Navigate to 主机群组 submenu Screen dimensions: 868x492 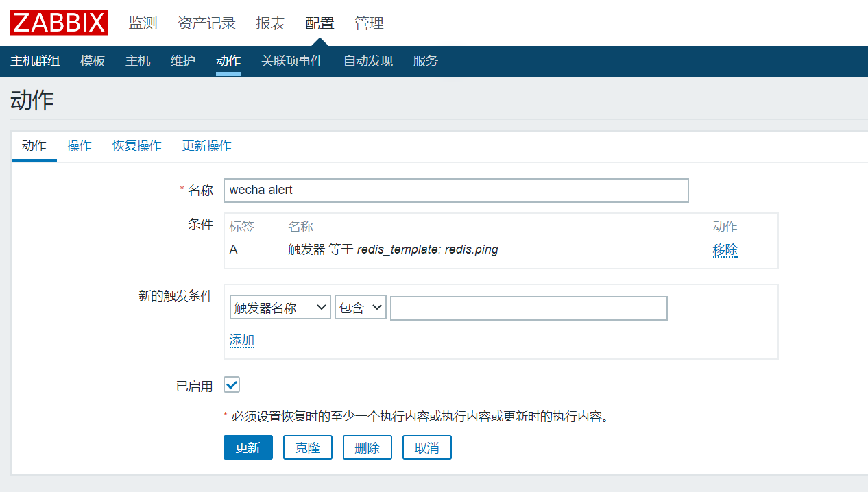coord(35,61)
